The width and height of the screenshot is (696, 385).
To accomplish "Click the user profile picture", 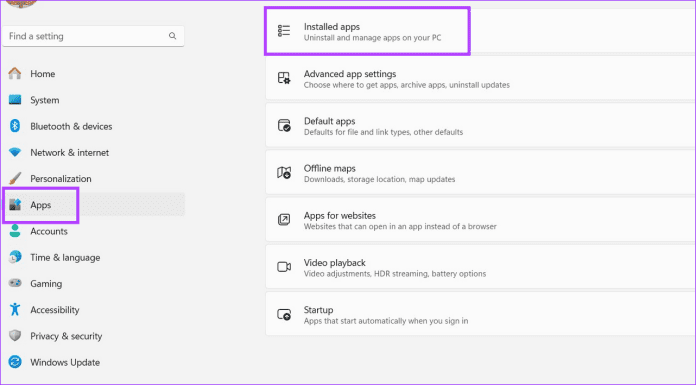I will (x=20, y=3).
